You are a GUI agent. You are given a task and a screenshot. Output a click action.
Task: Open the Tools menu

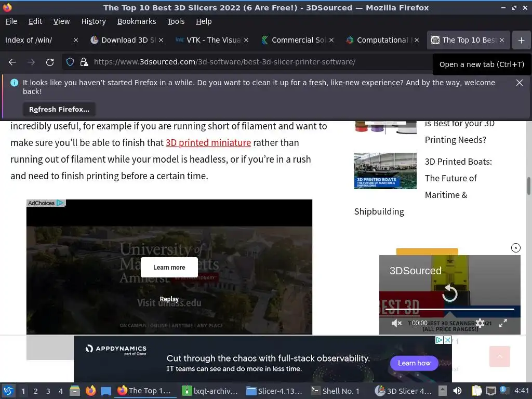click(x=176, y=21)
